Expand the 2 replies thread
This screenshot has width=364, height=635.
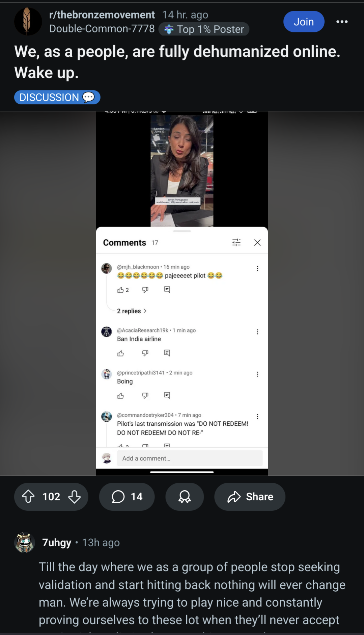click(132, 311)
